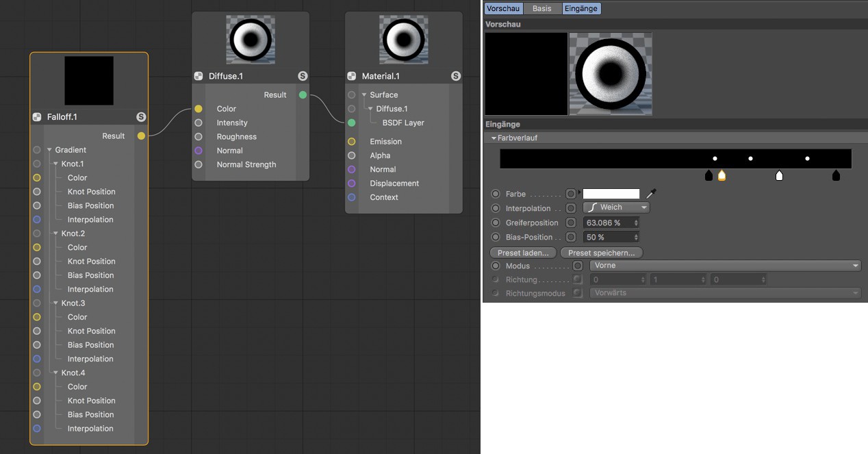This screenshot has height=454, width=868.
Task: Switch to the Basis tab
Action: point(542,9)
